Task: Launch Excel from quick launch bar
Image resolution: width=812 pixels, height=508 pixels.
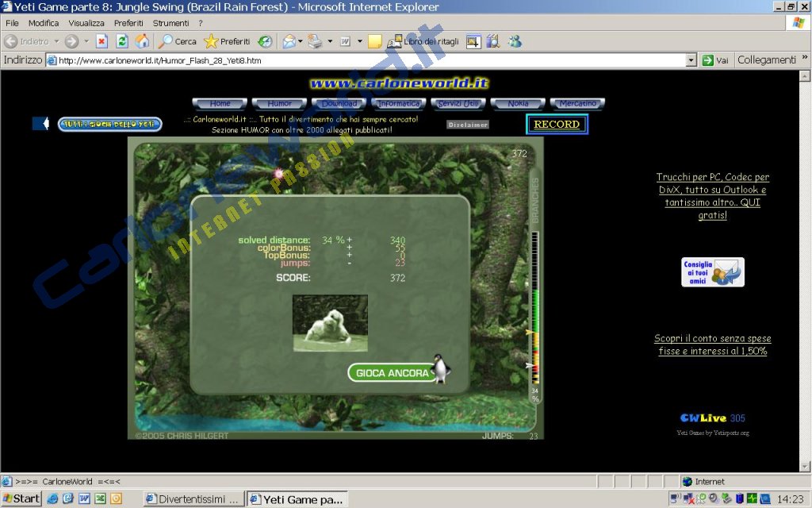Action: point(101,498)
